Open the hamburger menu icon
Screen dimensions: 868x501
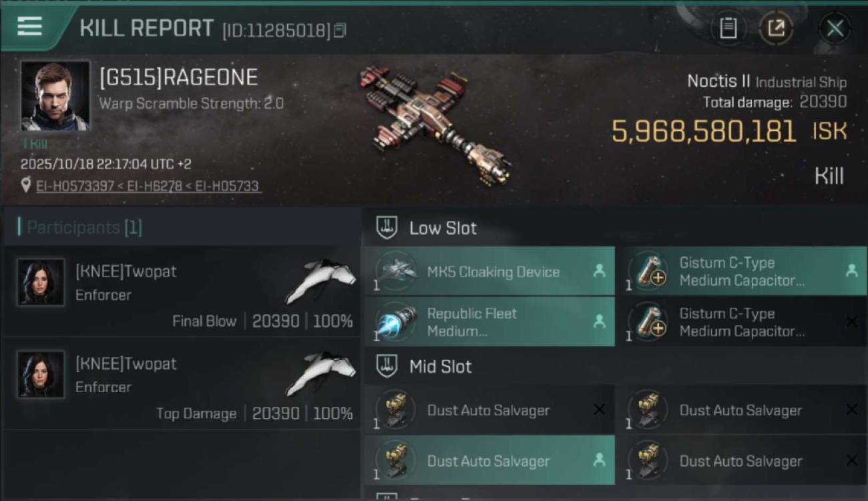pos(29,26)
